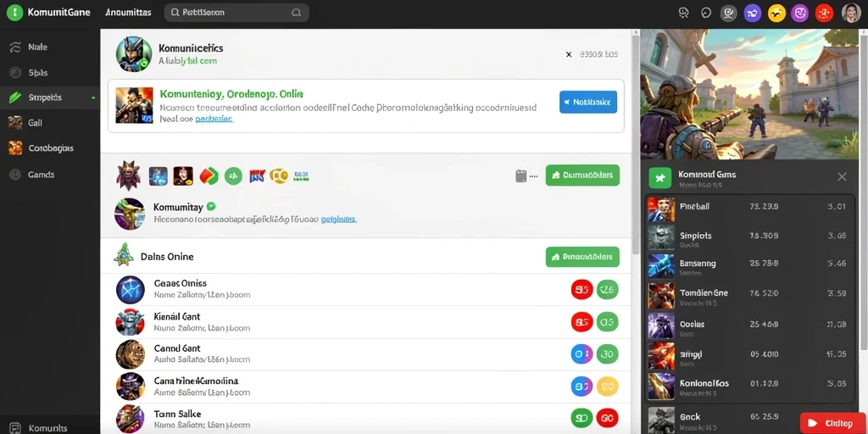Open the Tann Salke list entry
868x434 pixels.
[365, 419]
